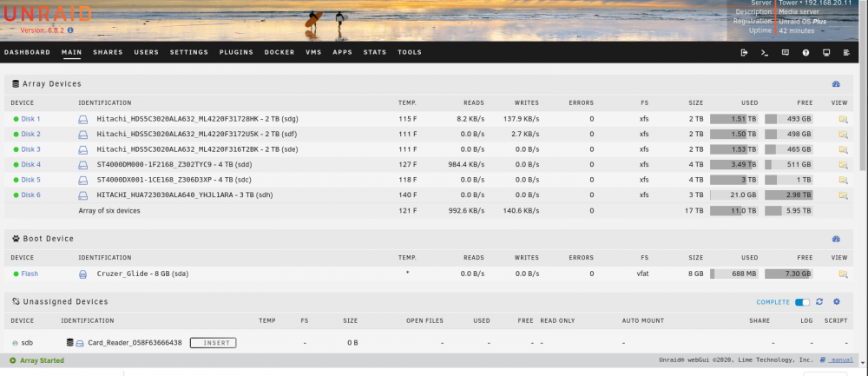This screenshot has height=376, width=868.
Task: Click the Boot Device gauge icon
Action: click(x=836, y=239)
